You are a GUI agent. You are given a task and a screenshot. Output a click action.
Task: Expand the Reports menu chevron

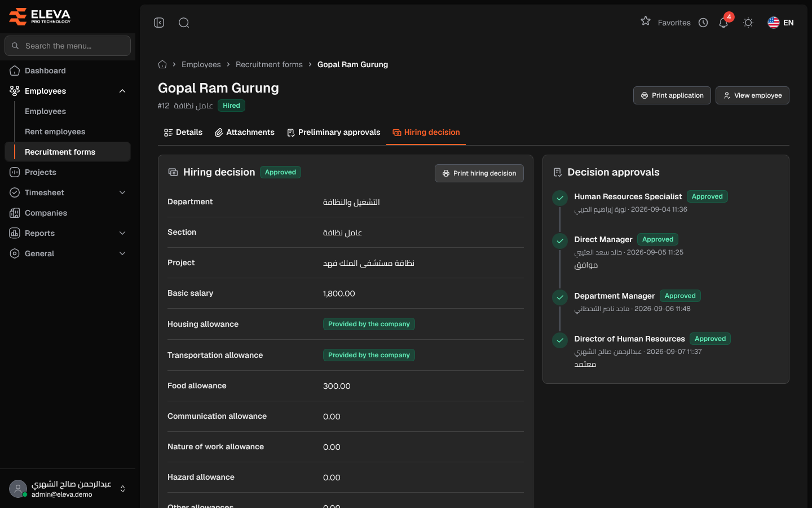[x=122, y=233]
